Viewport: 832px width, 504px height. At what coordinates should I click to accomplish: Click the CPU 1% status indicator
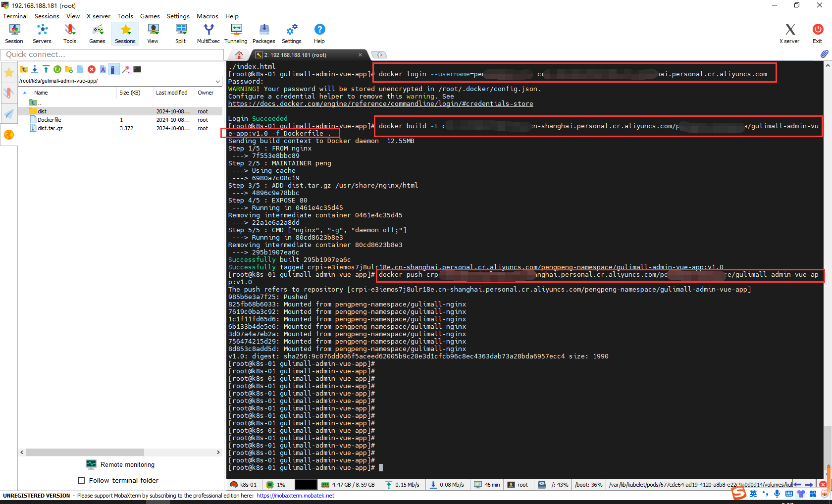[x=276, y=485]
